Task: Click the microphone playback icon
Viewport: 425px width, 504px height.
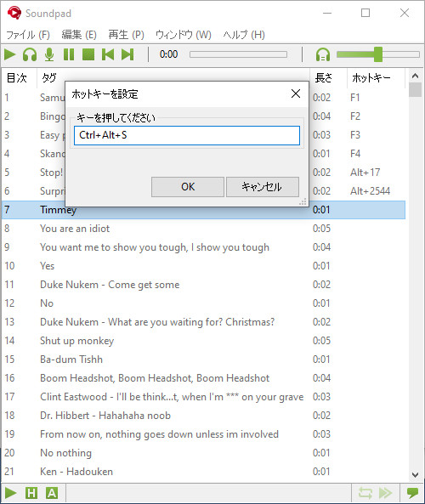Action: coord(49,54)
